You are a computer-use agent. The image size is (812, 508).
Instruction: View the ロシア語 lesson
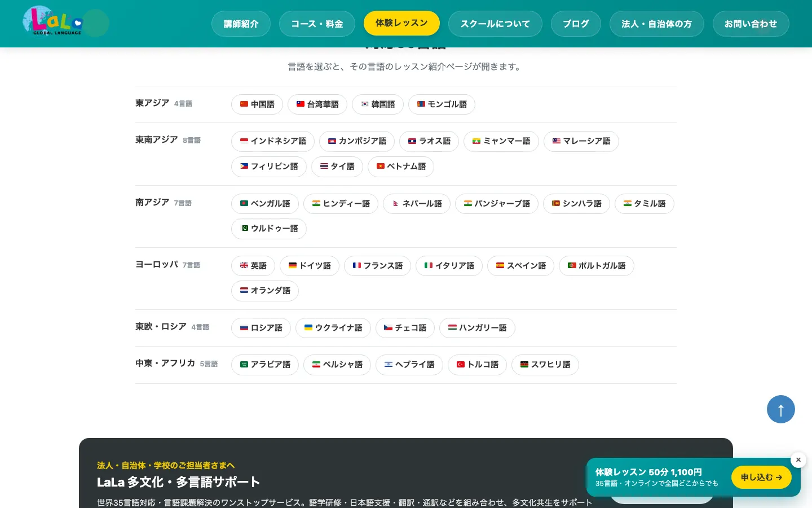[x=261, y=328]
